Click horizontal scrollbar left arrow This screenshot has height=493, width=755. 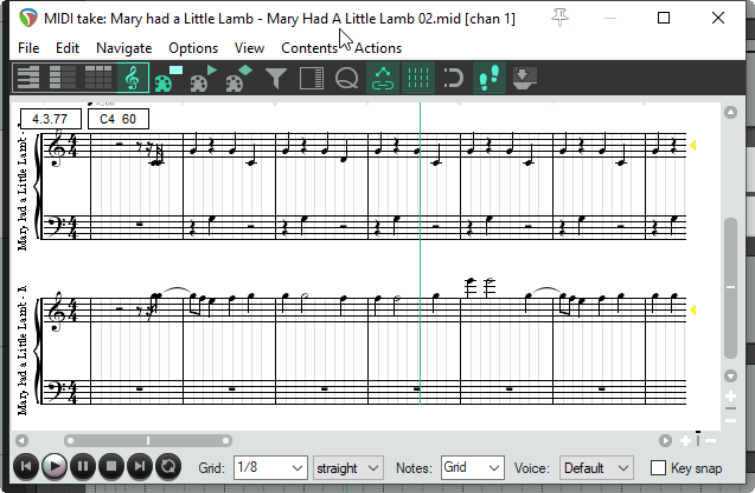22,441
